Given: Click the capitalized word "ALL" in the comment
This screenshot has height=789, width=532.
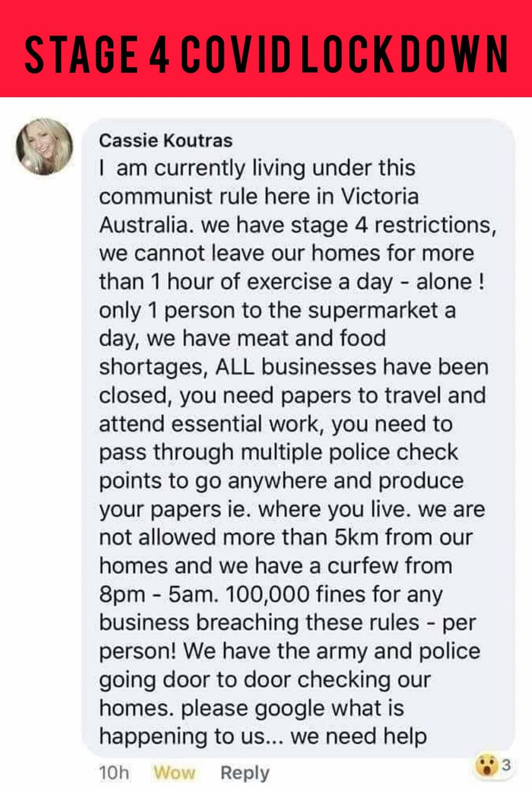Looking at the screenshot, I should (x=235, y=366).
